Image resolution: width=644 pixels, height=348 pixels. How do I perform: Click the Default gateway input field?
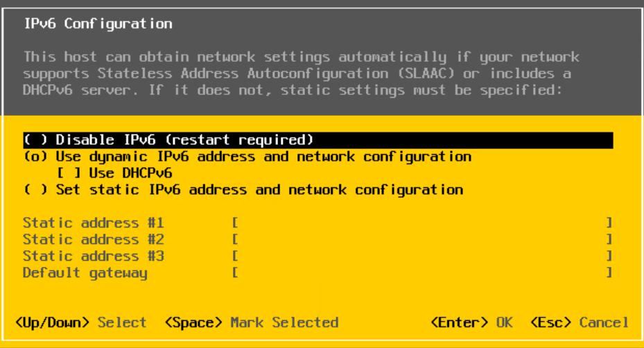(421, 273)
